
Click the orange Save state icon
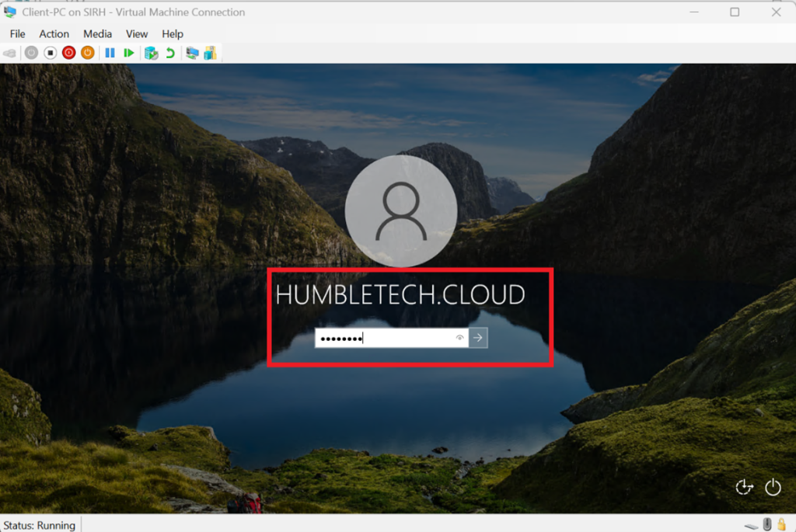coord(88,53)
